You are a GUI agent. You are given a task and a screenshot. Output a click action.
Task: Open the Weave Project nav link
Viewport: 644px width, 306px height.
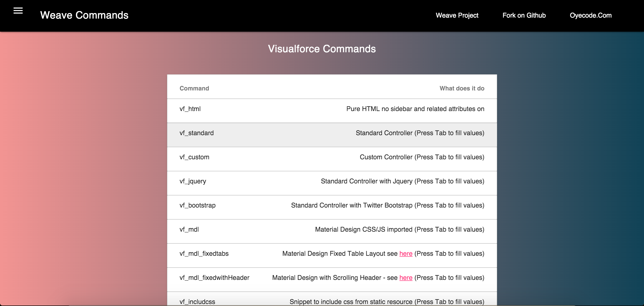click(457, 15)
